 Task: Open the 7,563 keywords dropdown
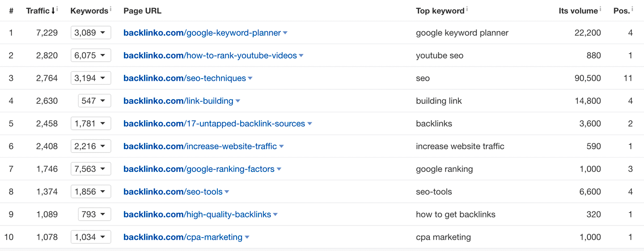coord(91,169)
